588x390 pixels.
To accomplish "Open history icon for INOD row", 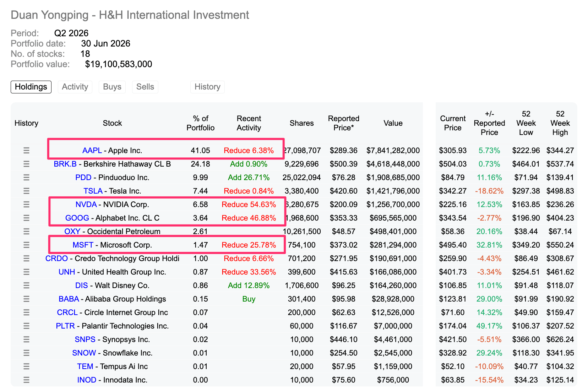I will 26,380.
